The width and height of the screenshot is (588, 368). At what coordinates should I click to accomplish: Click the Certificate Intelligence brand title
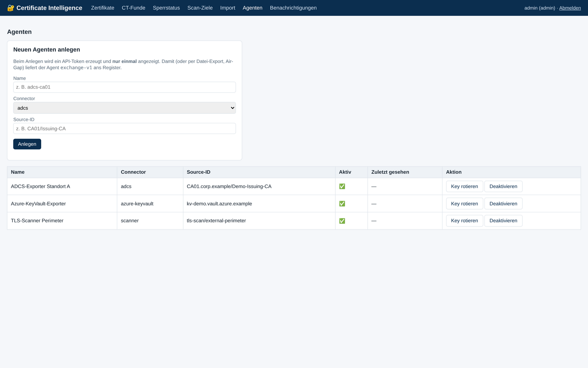coord(49,8)
